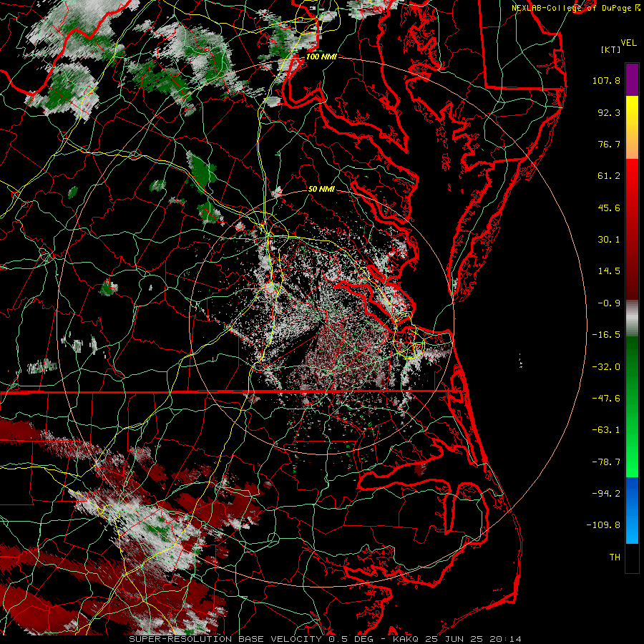Click the 30.1 legend value
Screen dimensions: 644x644
click(609, 240)
